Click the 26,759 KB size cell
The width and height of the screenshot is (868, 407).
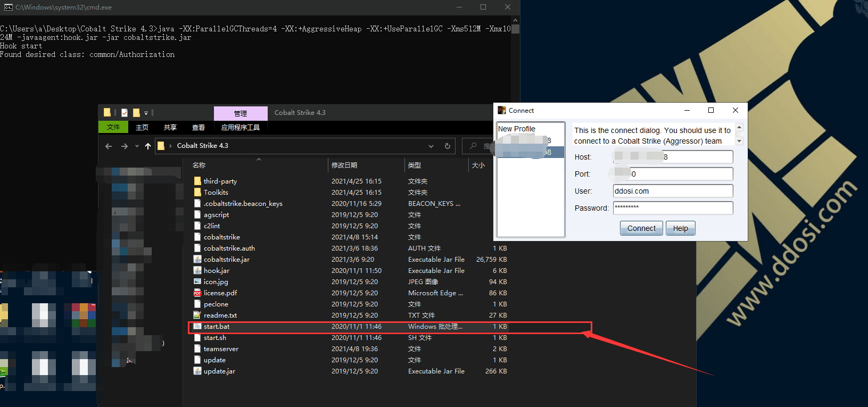491,260
